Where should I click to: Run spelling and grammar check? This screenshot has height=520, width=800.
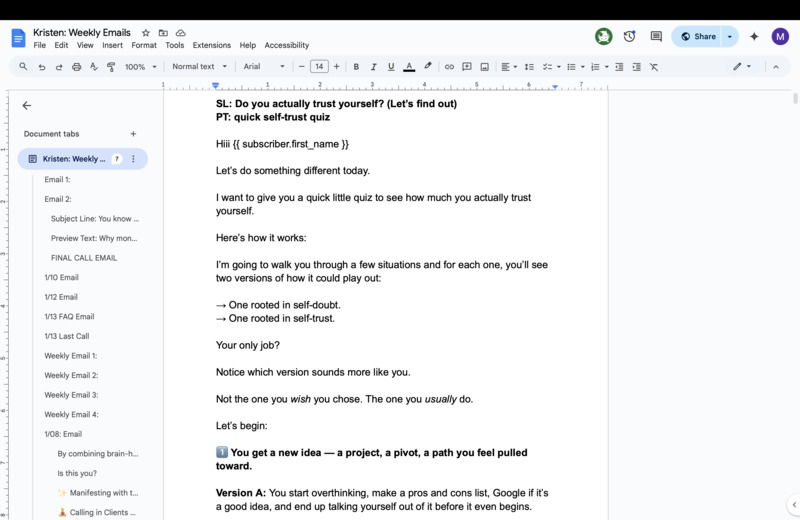pos(94,67)
